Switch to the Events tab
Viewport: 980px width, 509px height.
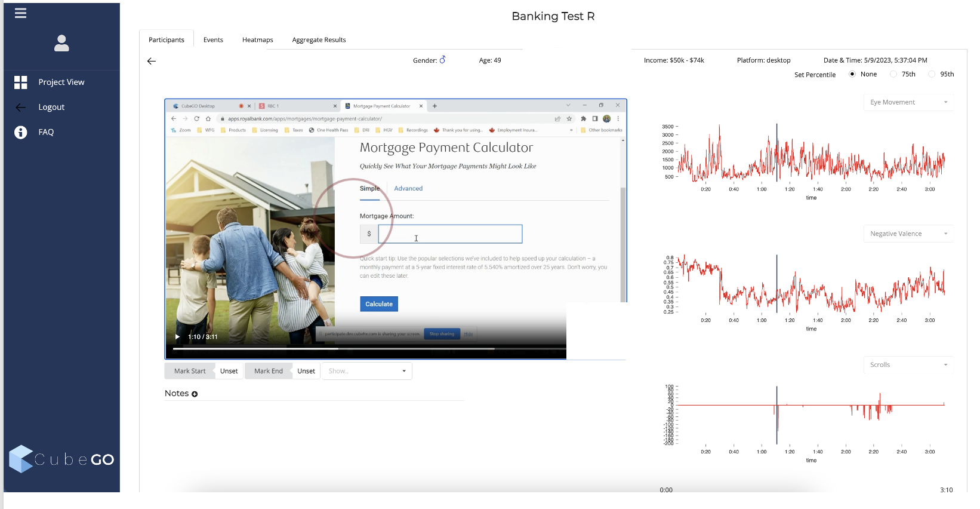click(213, 40)
